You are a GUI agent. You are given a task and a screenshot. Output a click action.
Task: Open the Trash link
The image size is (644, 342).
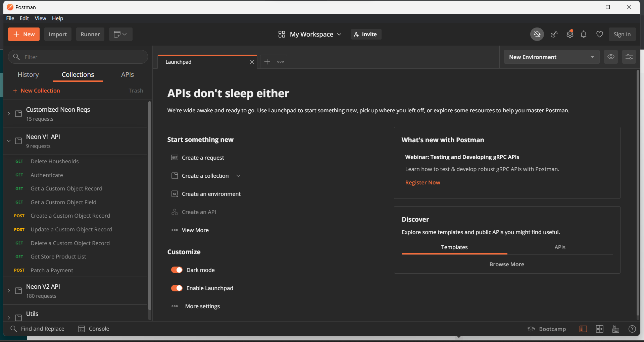click(x=136, y=91)
